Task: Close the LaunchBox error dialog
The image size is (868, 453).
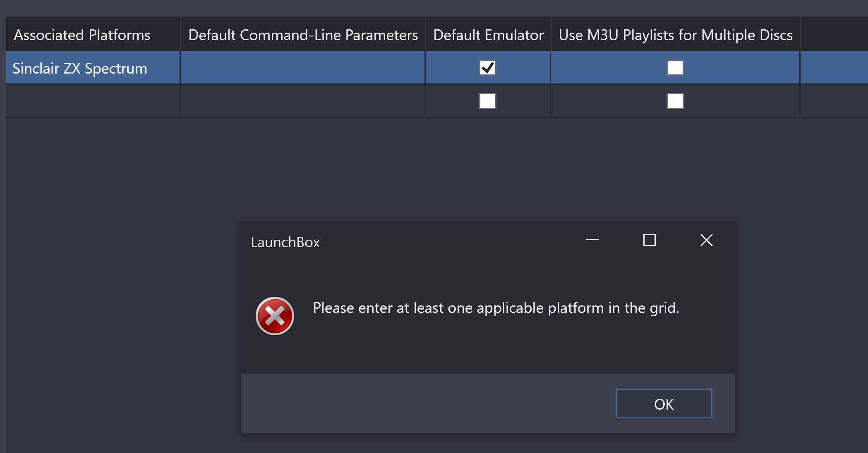Action: (706, 240)
